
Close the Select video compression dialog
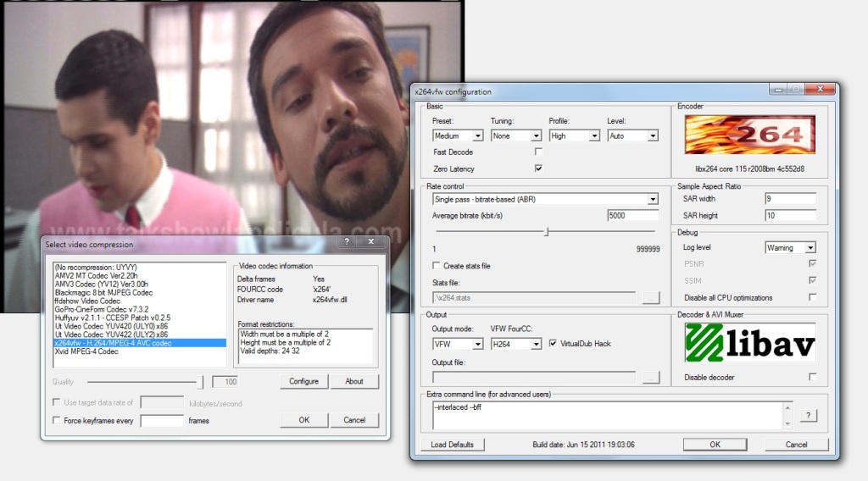371,241
